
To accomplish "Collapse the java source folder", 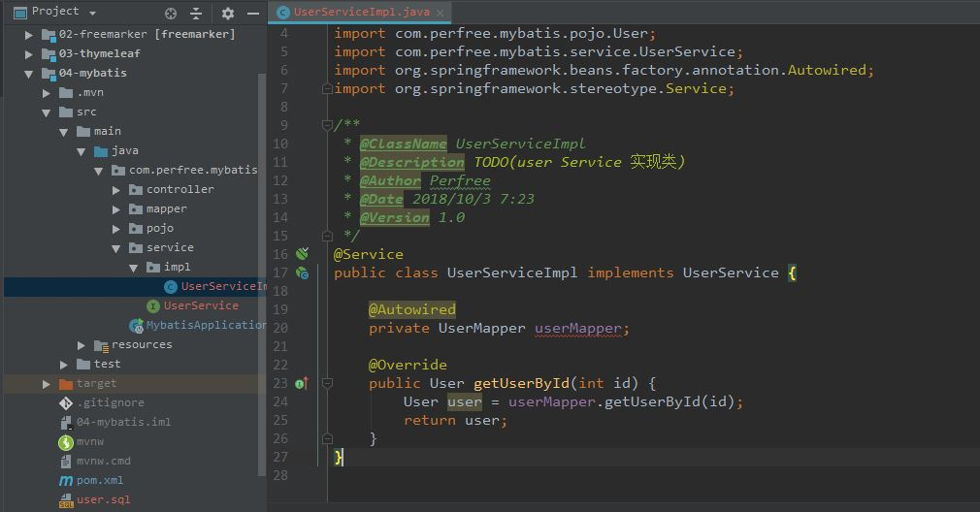I will pyautogui.click(x=81, y=151).
